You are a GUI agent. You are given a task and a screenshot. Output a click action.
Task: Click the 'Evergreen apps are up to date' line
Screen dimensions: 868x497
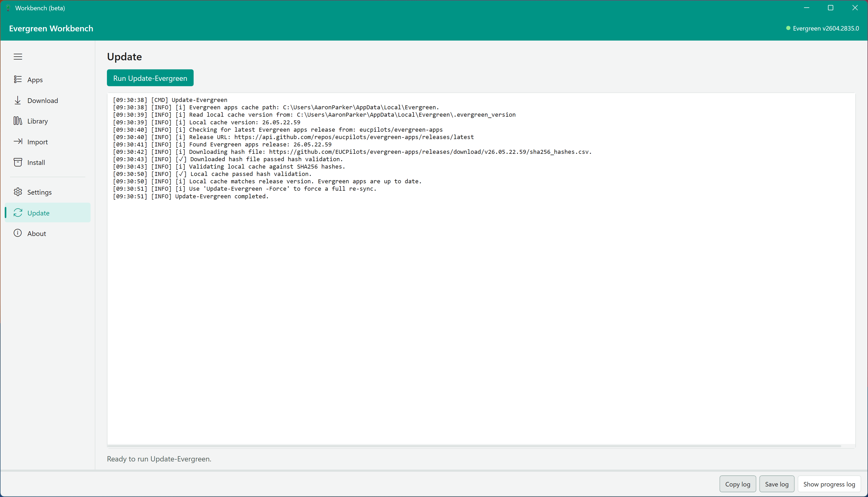(267, 181)
